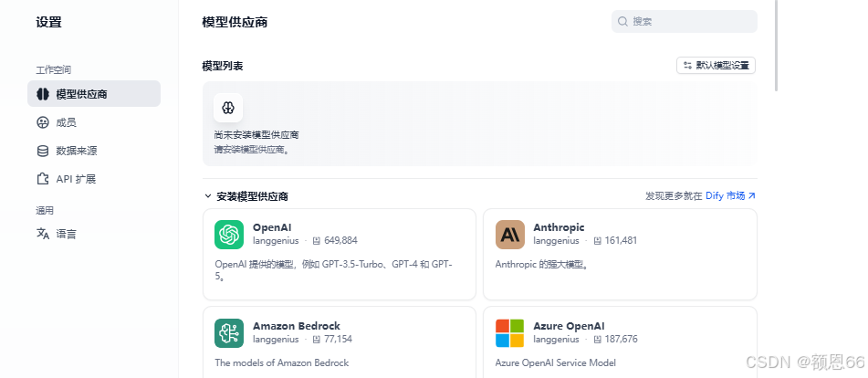Click the 尚未安装模型供应商 message

(256, 135)
